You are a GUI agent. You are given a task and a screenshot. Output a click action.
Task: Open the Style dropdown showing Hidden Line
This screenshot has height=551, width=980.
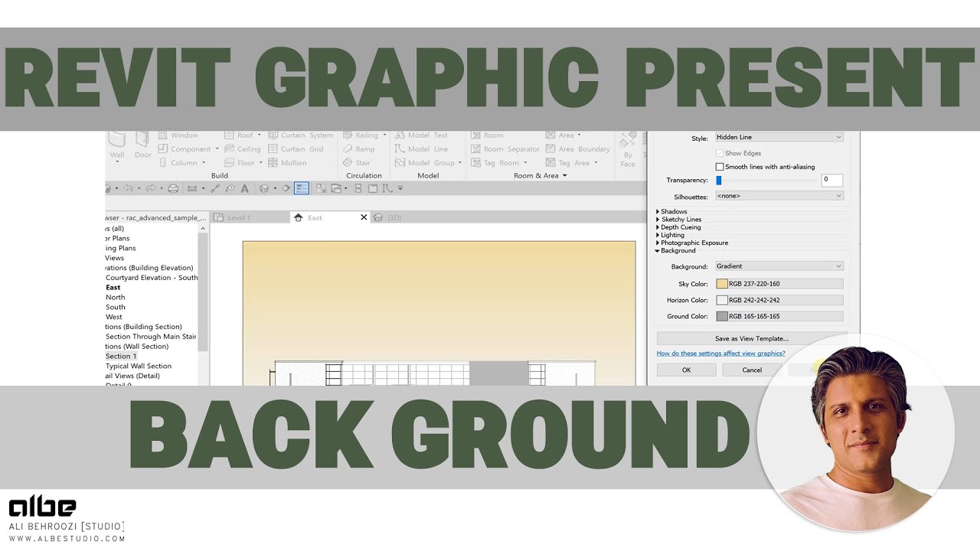(x=779, y=138)
